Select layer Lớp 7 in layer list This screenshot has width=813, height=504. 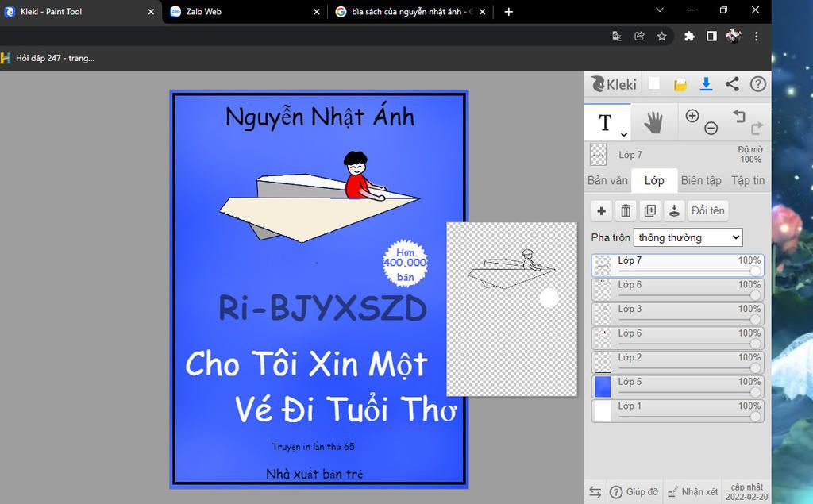[x=677, y=265]
